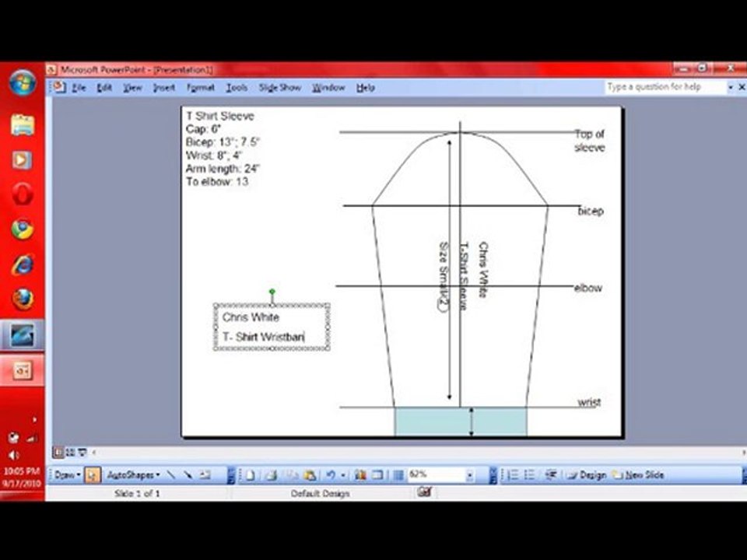Click the Insert Table icon
Image resolution: width=747 pixels, height=560 pixels.
coord(377,474)
